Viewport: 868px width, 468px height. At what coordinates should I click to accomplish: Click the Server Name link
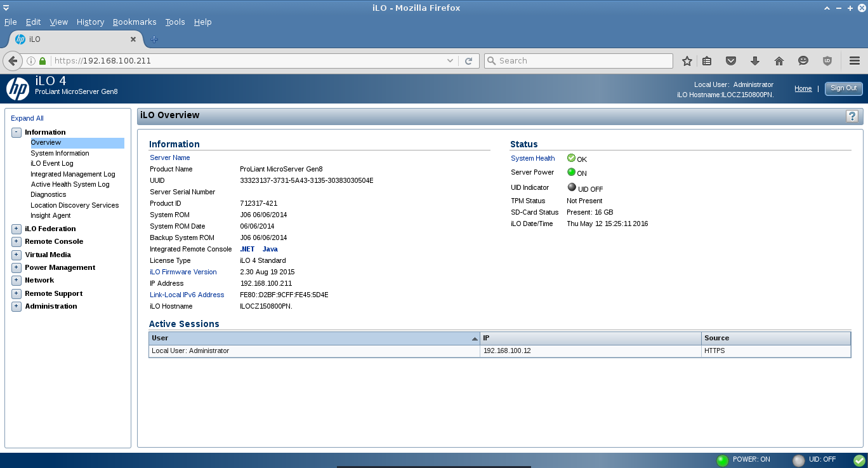click(170, 157)
